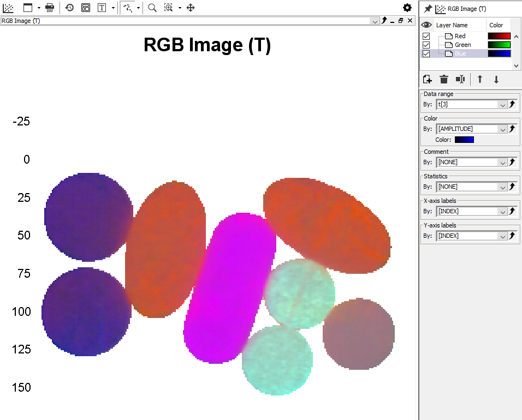
Task: Expand the Statistics By dropdown
Action: pos(502,187)
